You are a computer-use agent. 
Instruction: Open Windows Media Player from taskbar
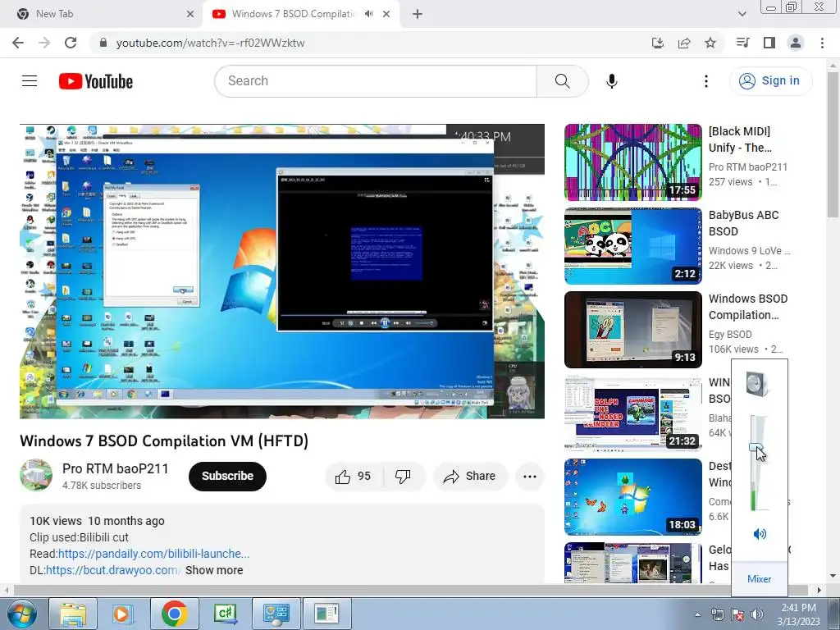click(122, 614)
